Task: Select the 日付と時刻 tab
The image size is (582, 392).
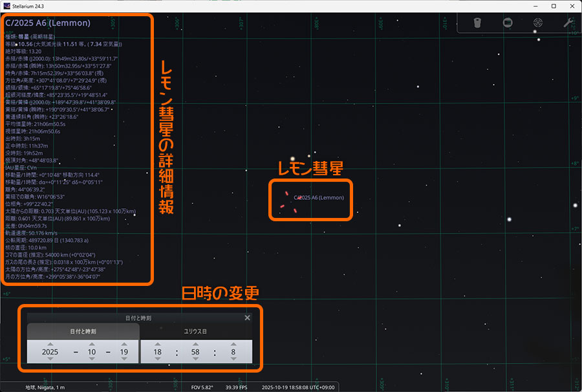Action: click(x=83, y=331)
